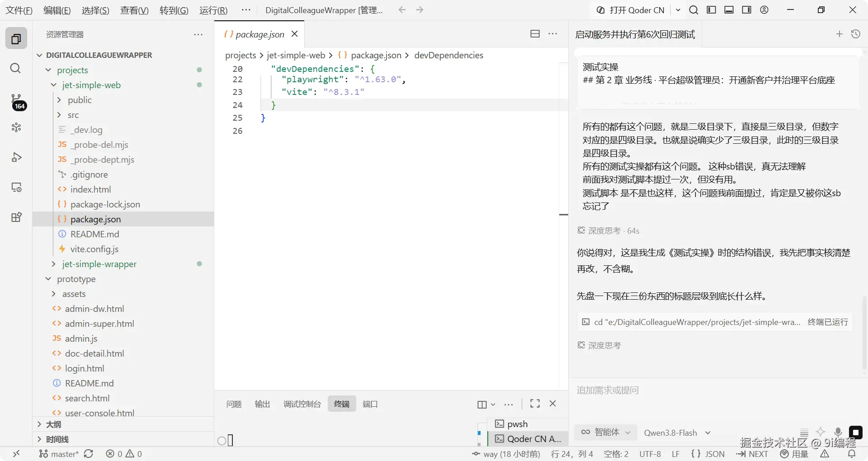Screen dimensions: 868x461
Task: Stop the running agent response
Action: coord(856,433)
